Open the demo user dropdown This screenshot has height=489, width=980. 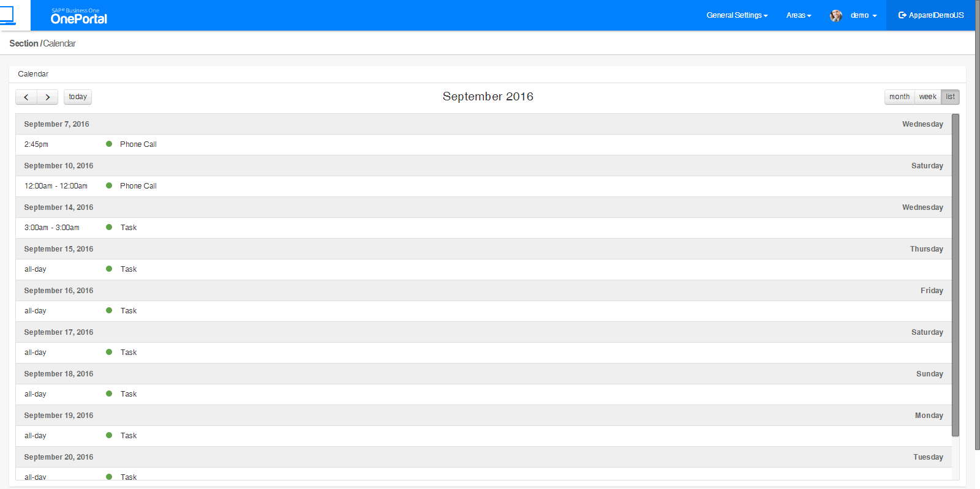(863, 15)
